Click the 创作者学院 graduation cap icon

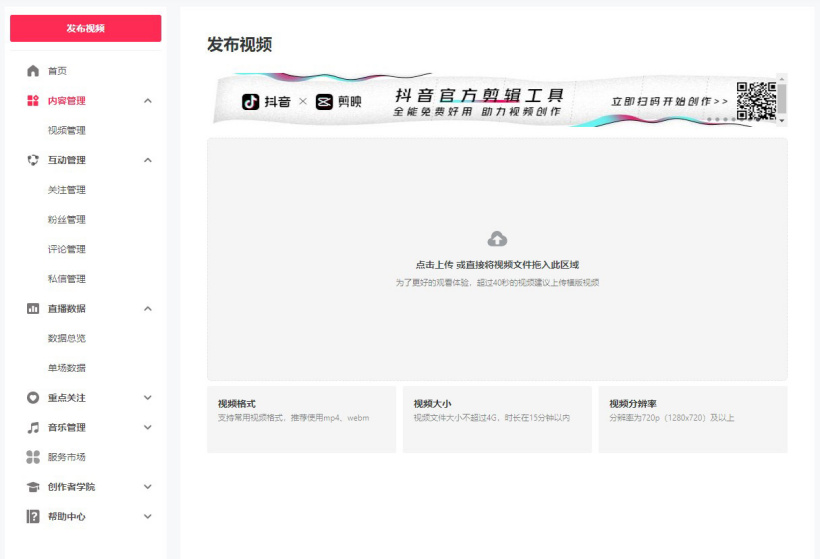click(x=33, y=487)
